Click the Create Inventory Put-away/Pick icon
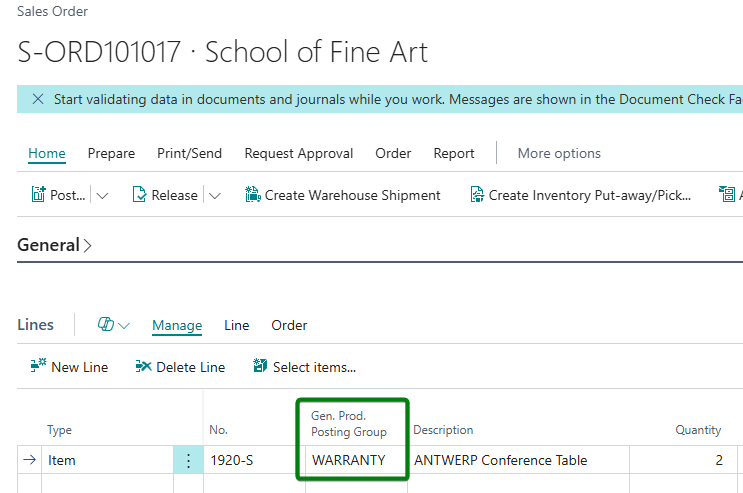743x493 pixels. click(x=477, y=194)
